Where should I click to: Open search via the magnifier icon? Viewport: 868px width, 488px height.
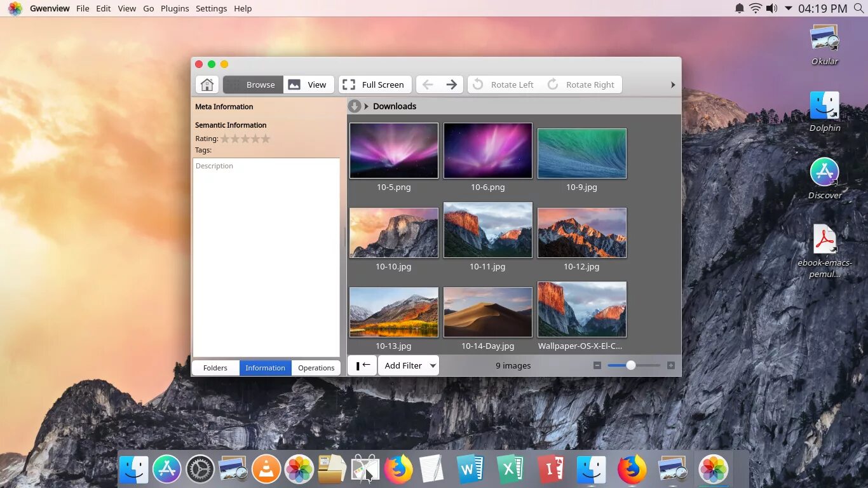[x=858, y=8]
